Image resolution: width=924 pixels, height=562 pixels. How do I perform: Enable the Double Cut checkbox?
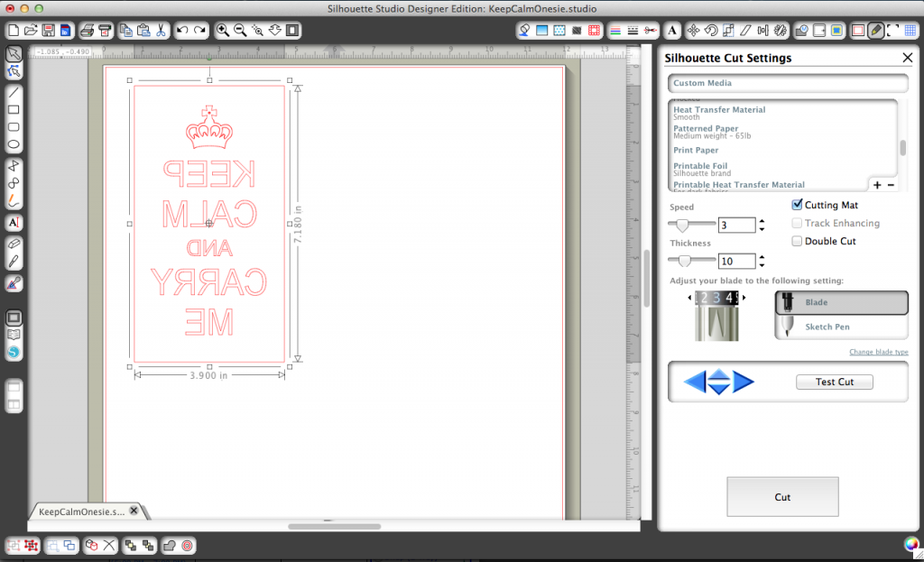point(797,241)
